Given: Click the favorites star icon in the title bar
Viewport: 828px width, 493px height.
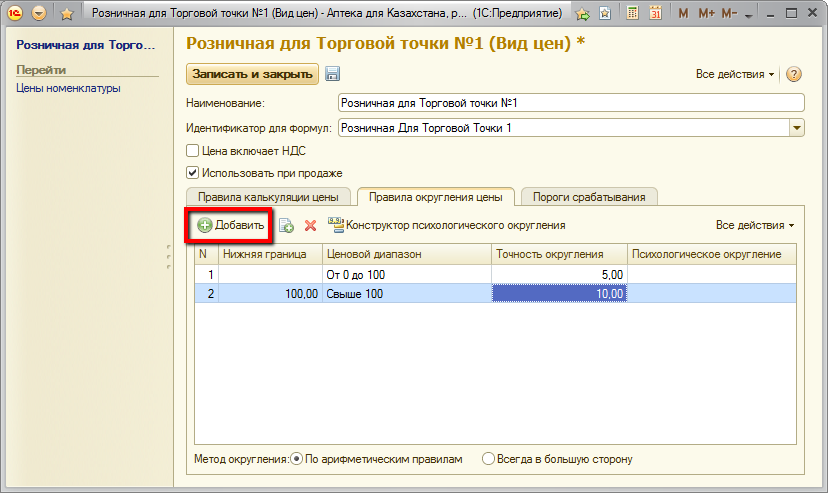Looking at the screenshot, I should point(66,14).
